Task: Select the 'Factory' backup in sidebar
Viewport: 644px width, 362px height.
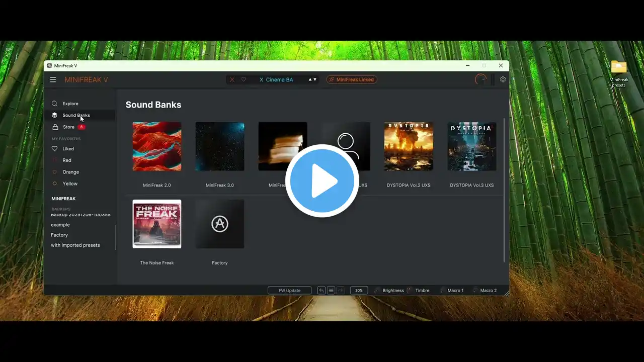Action: coord(59,235)
